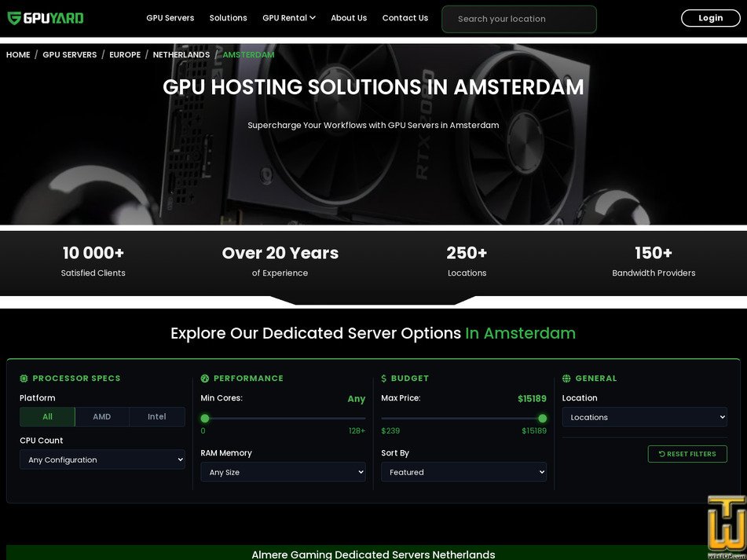Click the Over 20 Years stat
747x560 pixels.
280,262
